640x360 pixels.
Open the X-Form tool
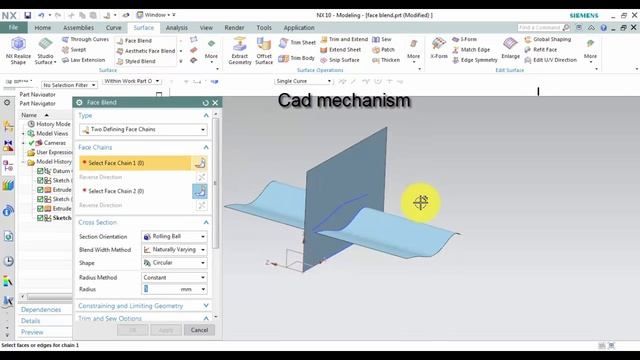coord(439,48)
